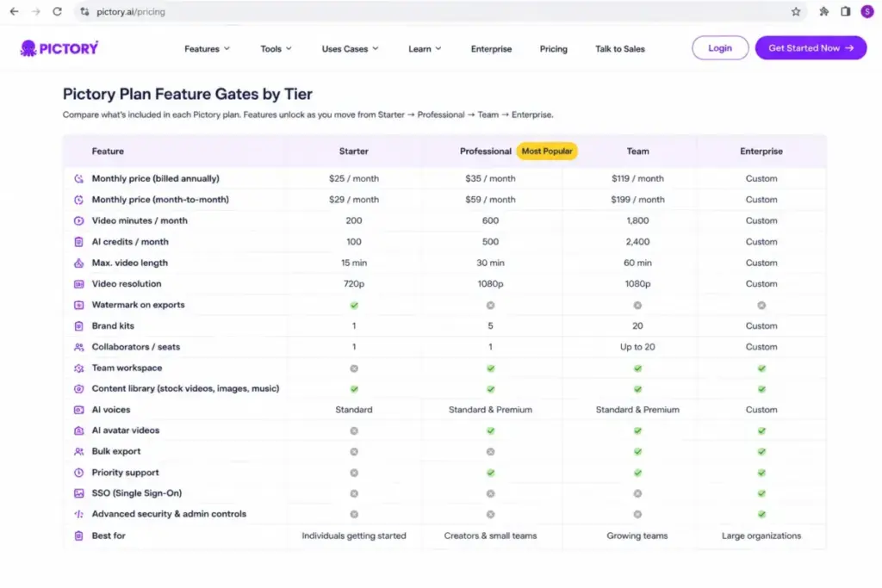The width and height of the screenshot is (882, 588).
Task: Click the icon beside Advanced security & admin controls
Action: coord(78,514)
